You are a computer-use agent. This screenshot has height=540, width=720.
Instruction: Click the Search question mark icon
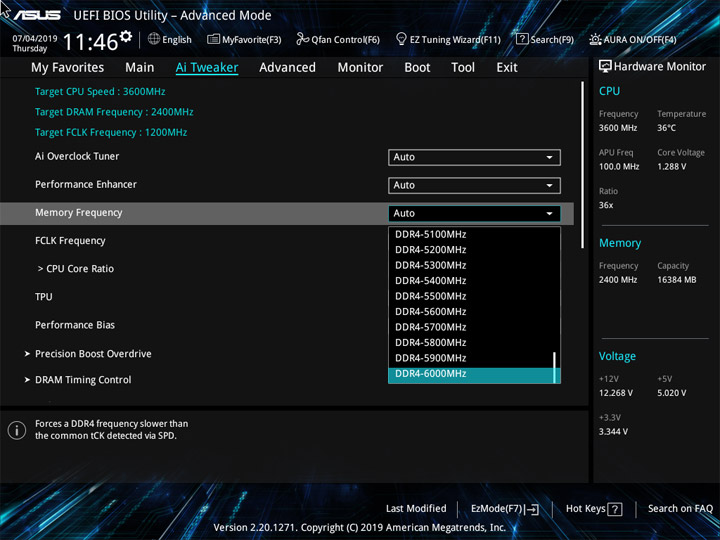pyautogui.click(x=522, y=39)
